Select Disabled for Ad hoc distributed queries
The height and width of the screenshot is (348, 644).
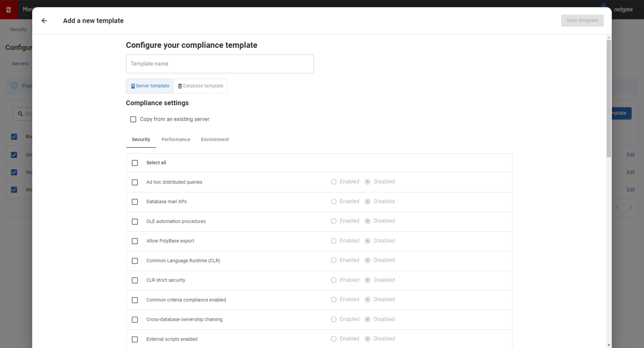coord(368,182)
